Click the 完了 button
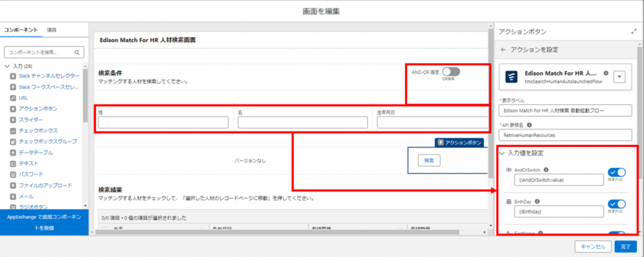 click(624, 247)
